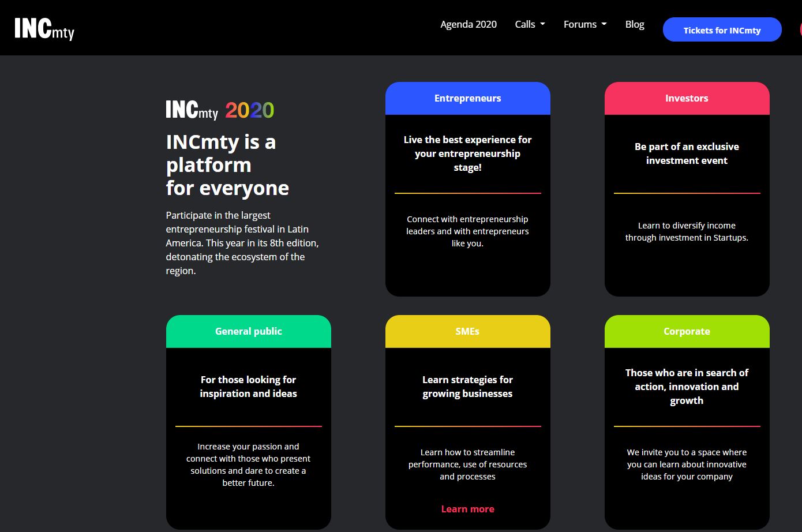Select the lime Corporate card header

pos(687,331)
